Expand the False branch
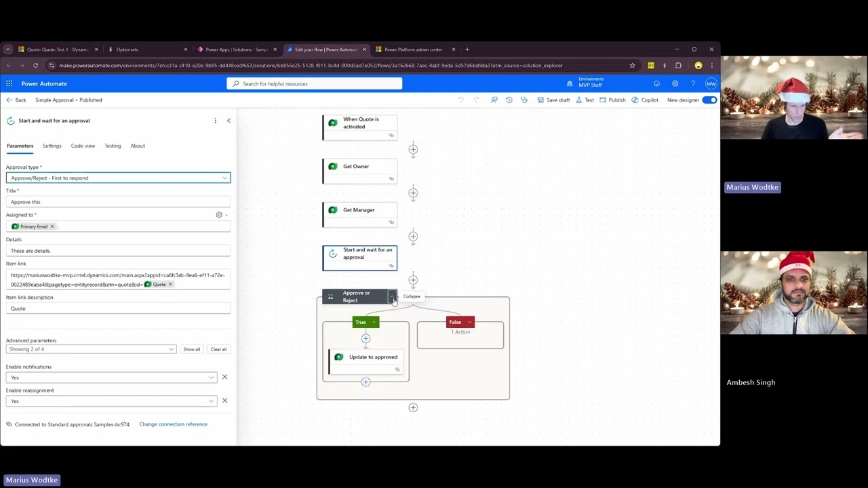The width and height of the screenshot is (868, 488). coord(469,322)
